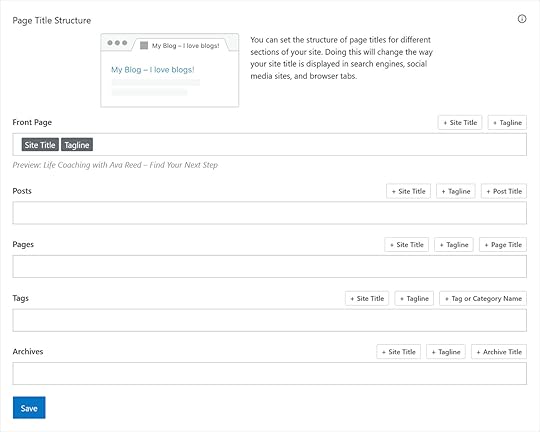
Task: Add Tagline token to Archives
Action: pyautogui.click(x=446, y=352)
